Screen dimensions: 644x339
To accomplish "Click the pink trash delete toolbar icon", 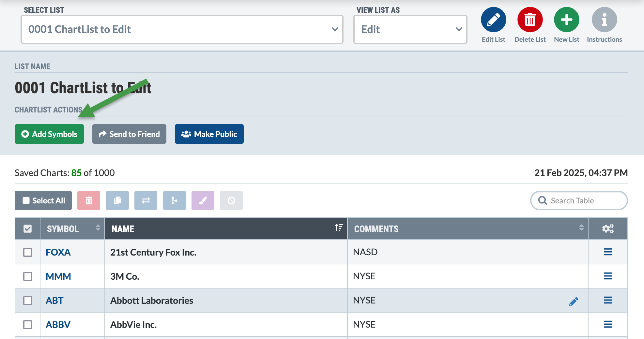I will [89, 200].
